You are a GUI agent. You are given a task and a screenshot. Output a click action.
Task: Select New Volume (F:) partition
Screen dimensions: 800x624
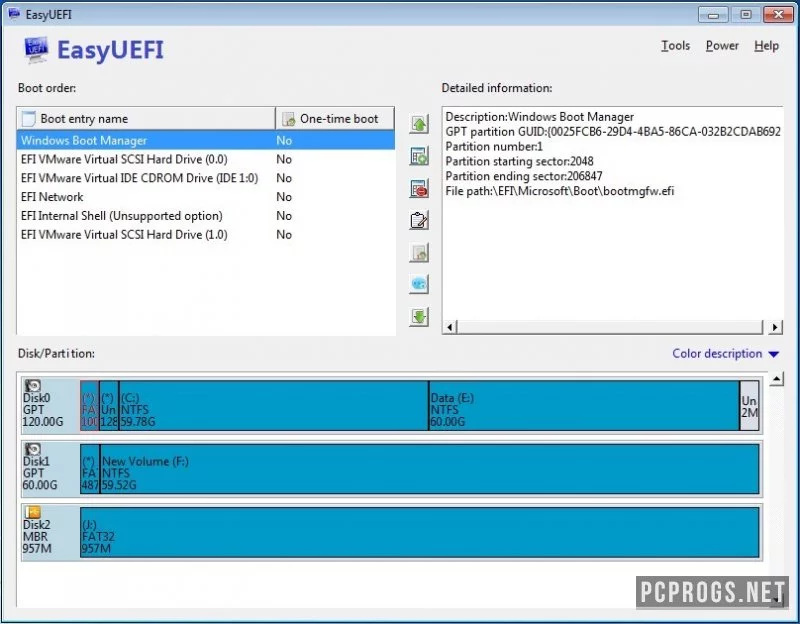click(x=430, y=469)
